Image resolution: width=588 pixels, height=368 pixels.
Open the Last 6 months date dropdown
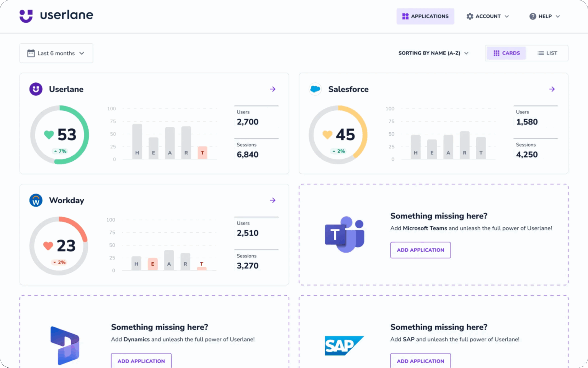[x=56, y=53]
